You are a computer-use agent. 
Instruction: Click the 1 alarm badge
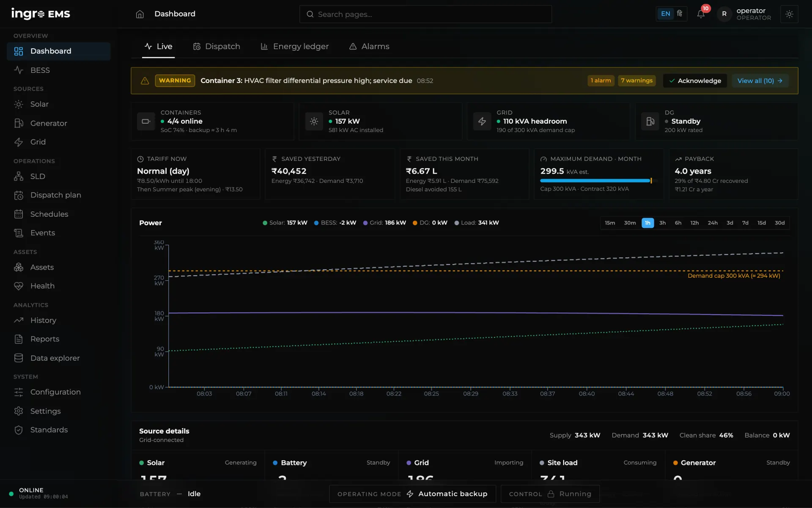pos(601,80)
